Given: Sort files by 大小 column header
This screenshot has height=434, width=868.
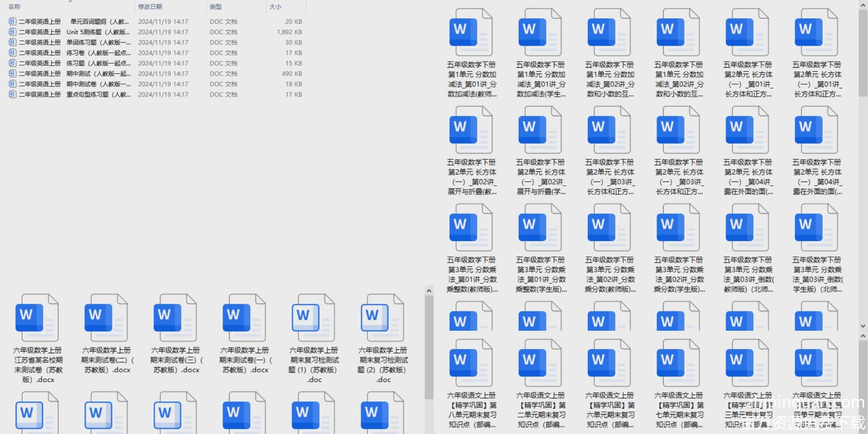Looking at the screenshot, I should 276,7.
